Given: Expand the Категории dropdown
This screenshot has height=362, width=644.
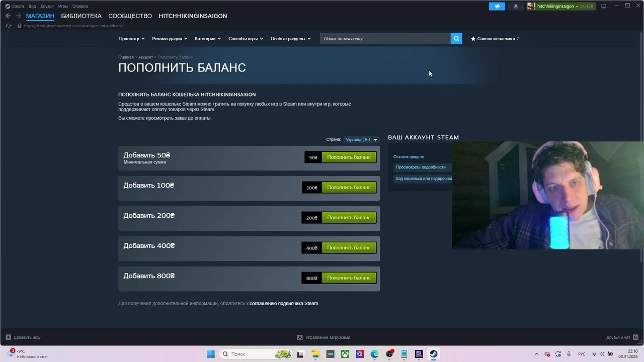Looking at the screenshot, I should pos(208,39).
